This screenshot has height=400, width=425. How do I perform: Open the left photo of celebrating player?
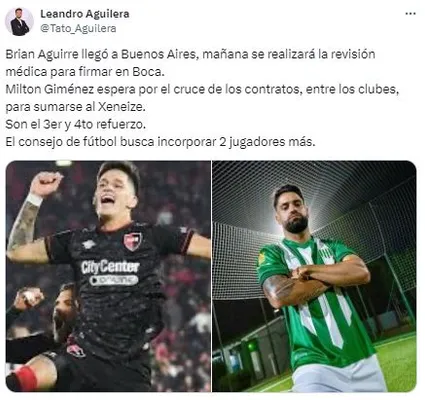[x=108, y=276]
